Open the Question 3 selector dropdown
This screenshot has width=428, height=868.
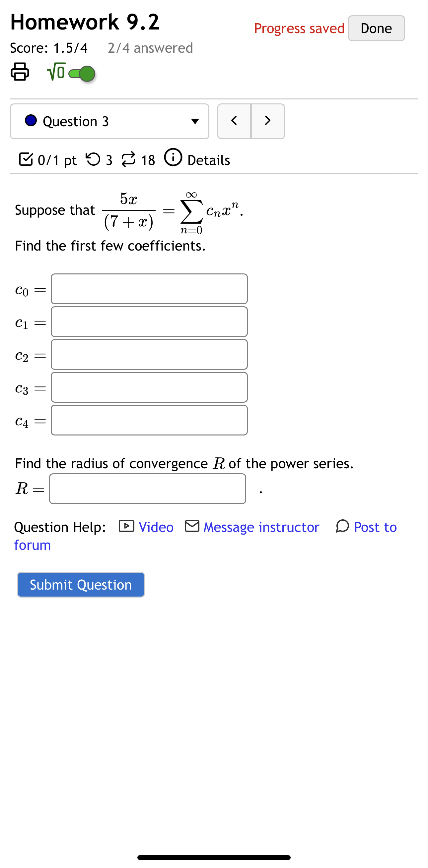[x=196, y=121]
